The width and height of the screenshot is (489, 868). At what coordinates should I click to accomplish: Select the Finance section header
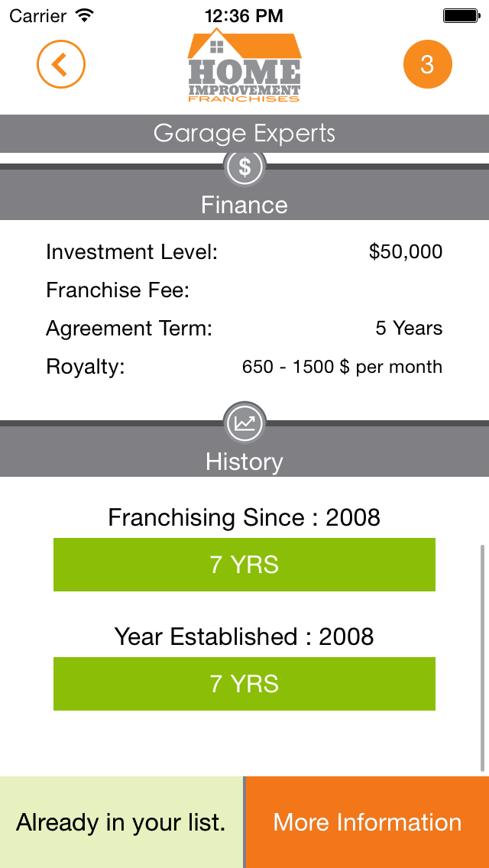244,205
